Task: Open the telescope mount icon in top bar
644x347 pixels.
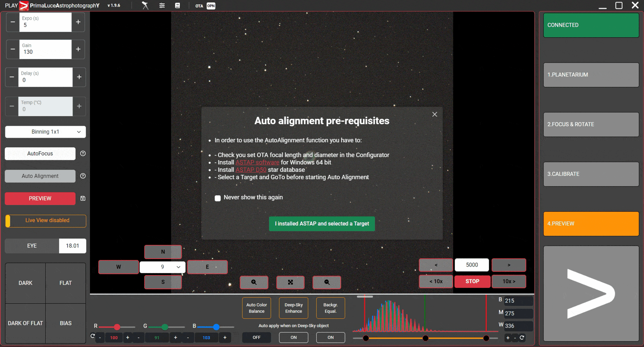Action: [x=145, y=5]
